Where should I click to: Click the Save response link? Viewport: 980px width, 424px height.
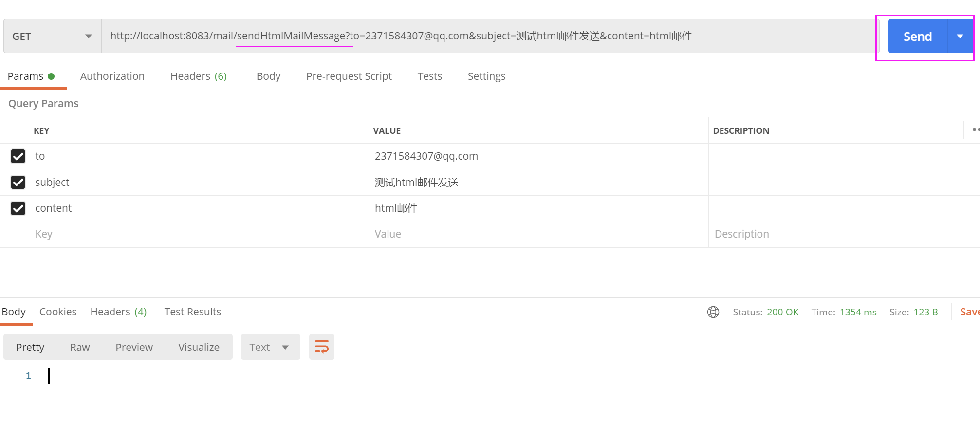(x=970, y=312)
